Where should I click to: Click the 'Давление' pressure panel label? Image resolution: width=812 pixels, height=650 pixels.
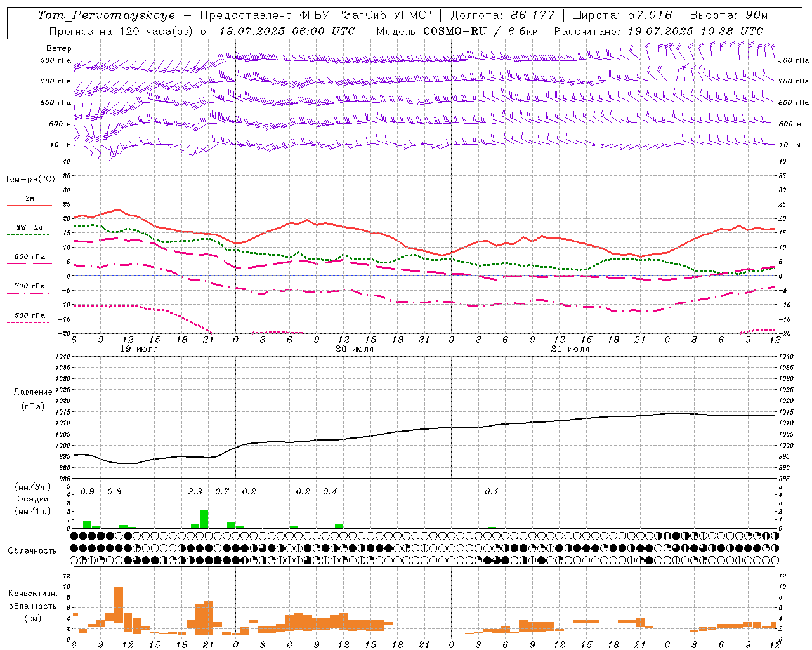coord(33,392)
